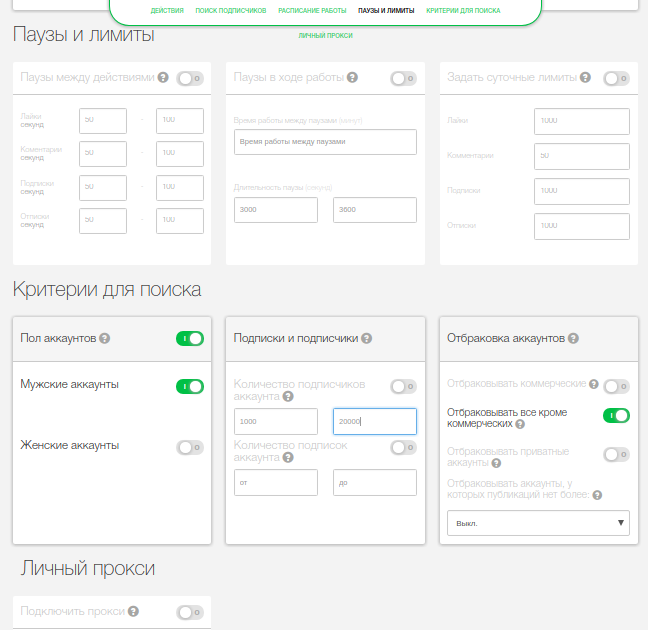
Task: Click the Время работы между паузами field
Action: 325,142
